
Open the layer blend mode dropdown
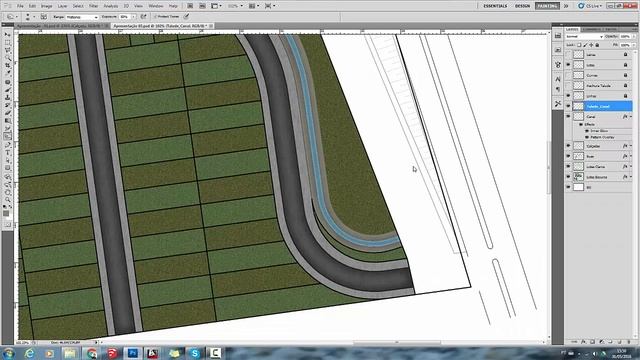point(584,36)
